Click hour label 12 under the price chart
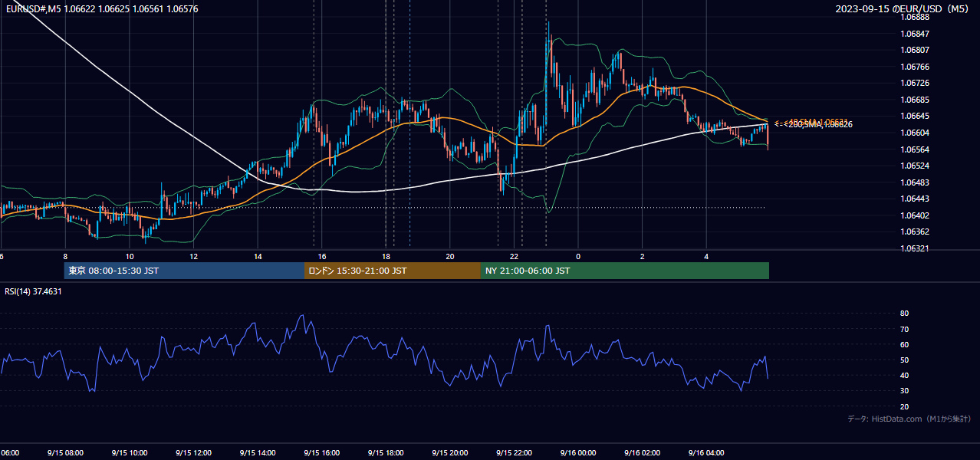This screenshot has height=460, width=980. 193,256
